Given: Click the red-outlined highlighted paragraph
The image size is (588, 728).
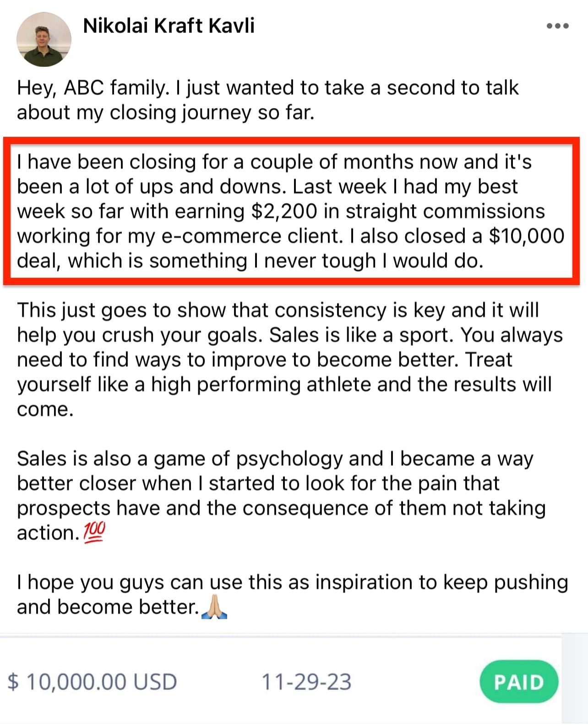Looking at the screenshot, I should [x=291, y=211].
